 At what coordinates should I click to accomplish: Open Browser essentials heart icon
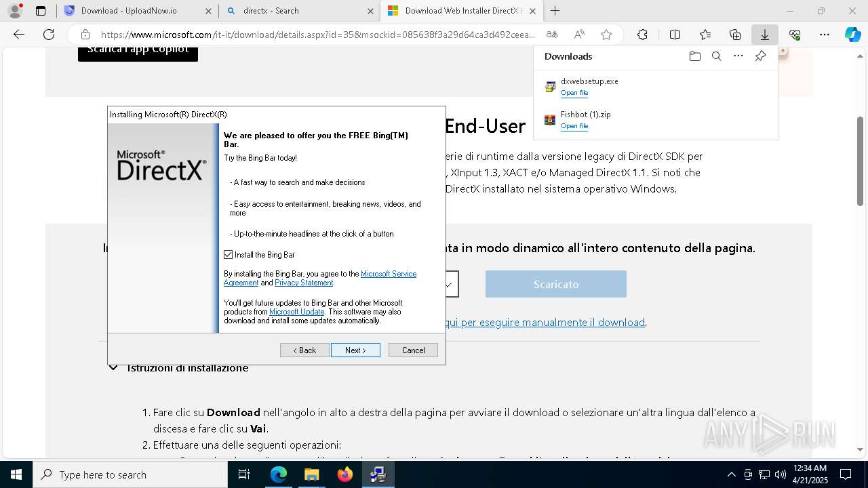tap(795, 35)
